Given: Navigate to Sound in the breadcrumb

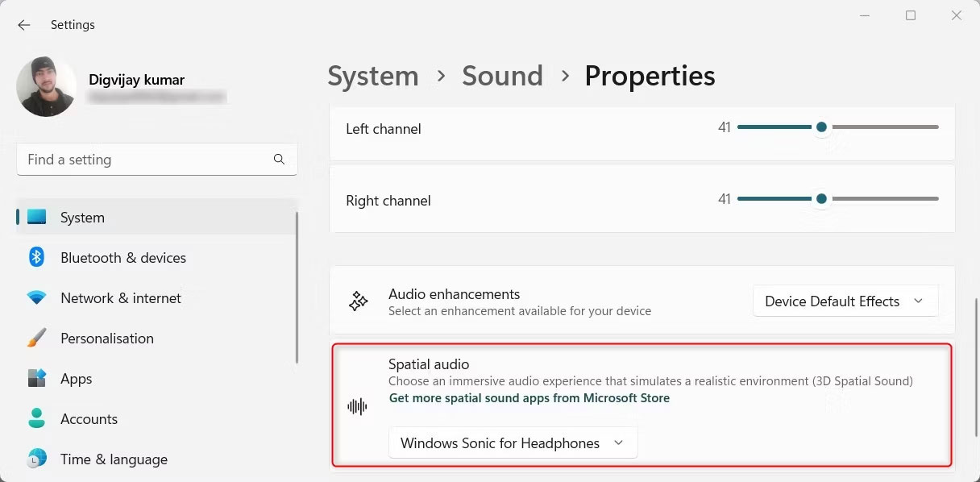Looking at the screenshot, I should point(501,75).
